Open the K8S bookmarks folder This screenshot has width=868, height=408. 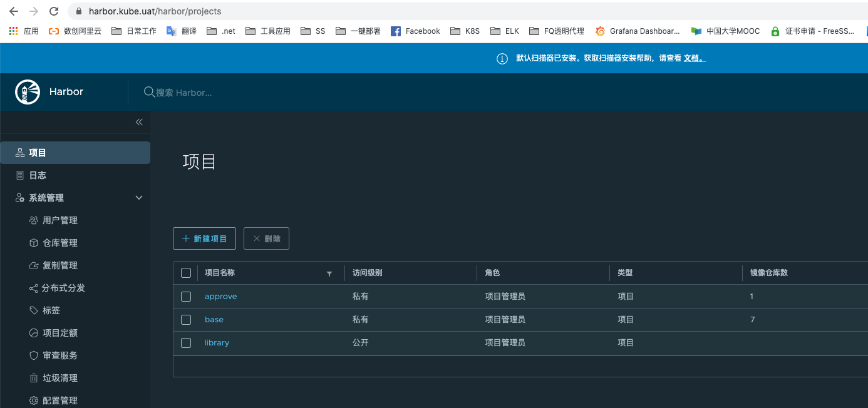pyautogui.click(x=465, y=31)
